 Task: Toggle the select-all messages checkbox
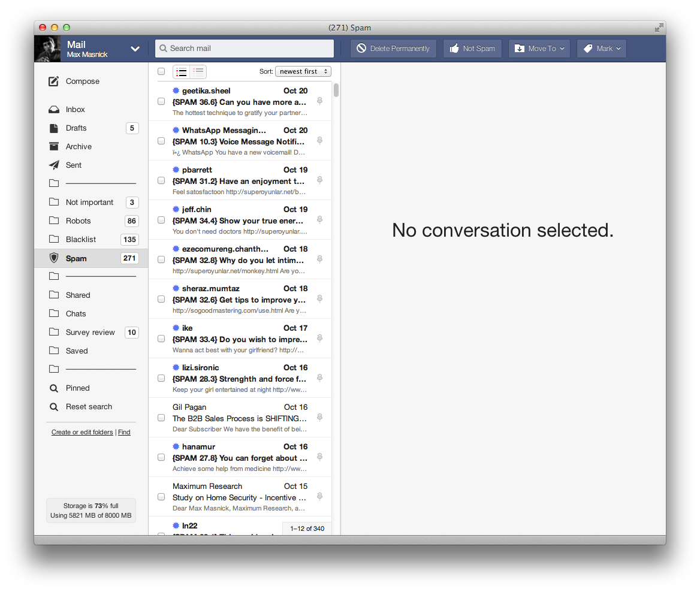pyautogui.click(x=161, y=72)
